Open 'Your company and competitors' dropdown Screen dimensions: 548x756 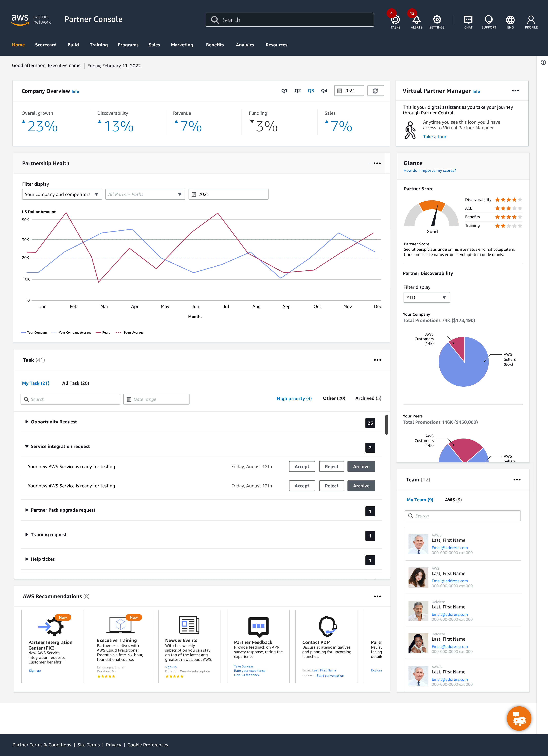62,194
